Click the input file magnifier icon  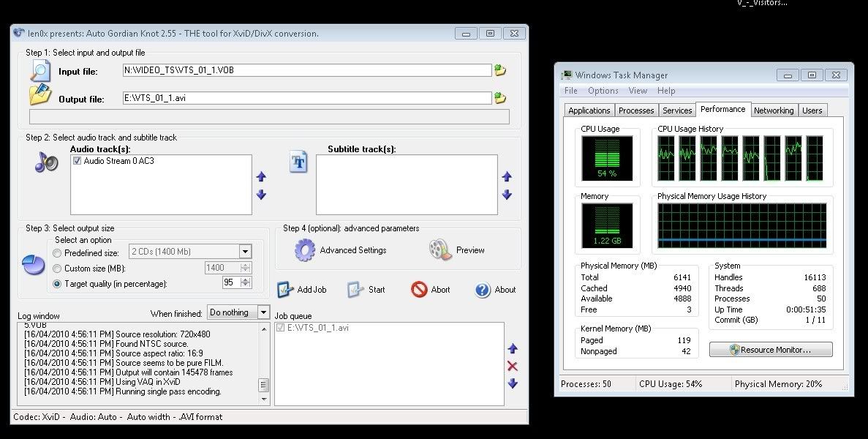pos(40,71)
